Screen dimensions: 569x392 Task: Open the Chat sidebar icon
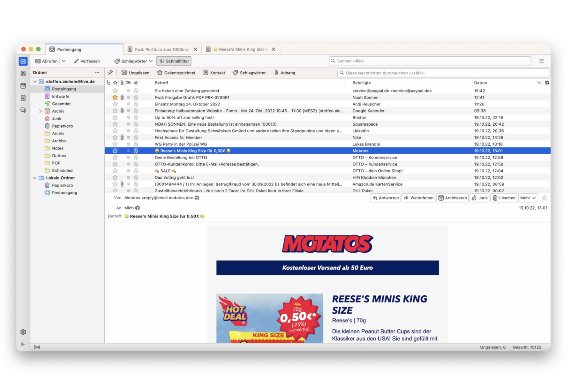tap(23, 110)
